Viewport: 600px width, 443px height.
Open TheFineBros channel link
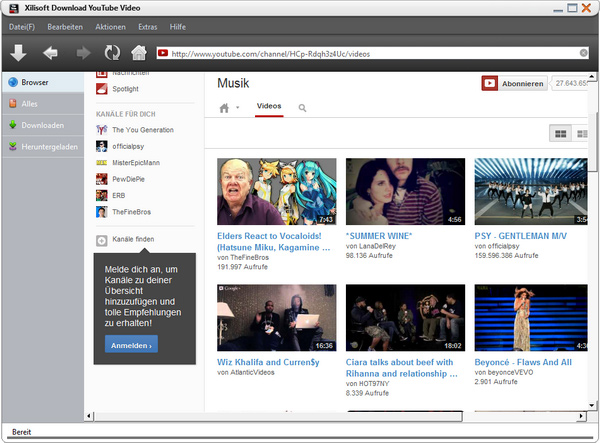131,212
